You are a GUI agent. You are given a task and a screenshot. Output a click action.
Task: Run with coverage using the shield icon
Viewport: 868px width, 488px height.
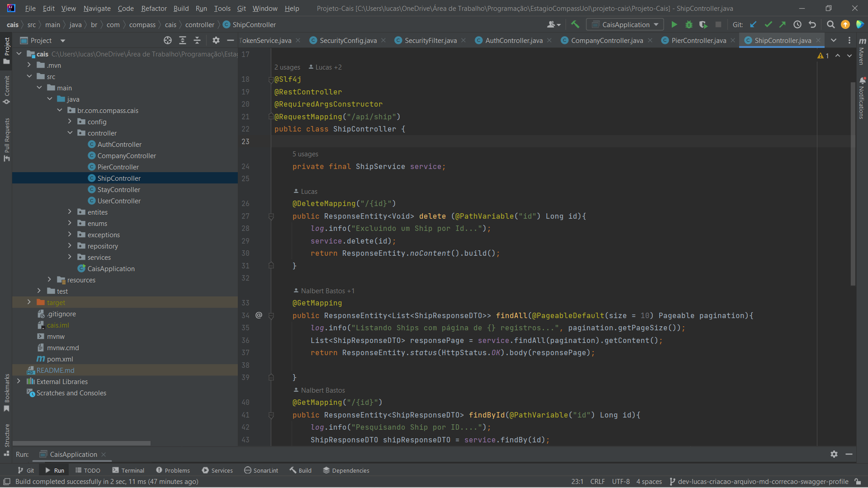(x=703, y=25)
